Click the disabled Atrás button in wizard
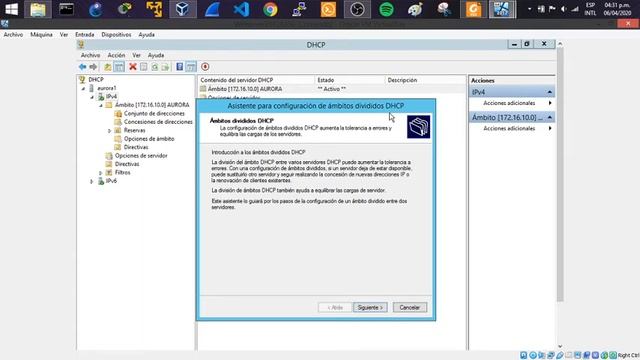640x360 pixels. [x=335, y=307]
